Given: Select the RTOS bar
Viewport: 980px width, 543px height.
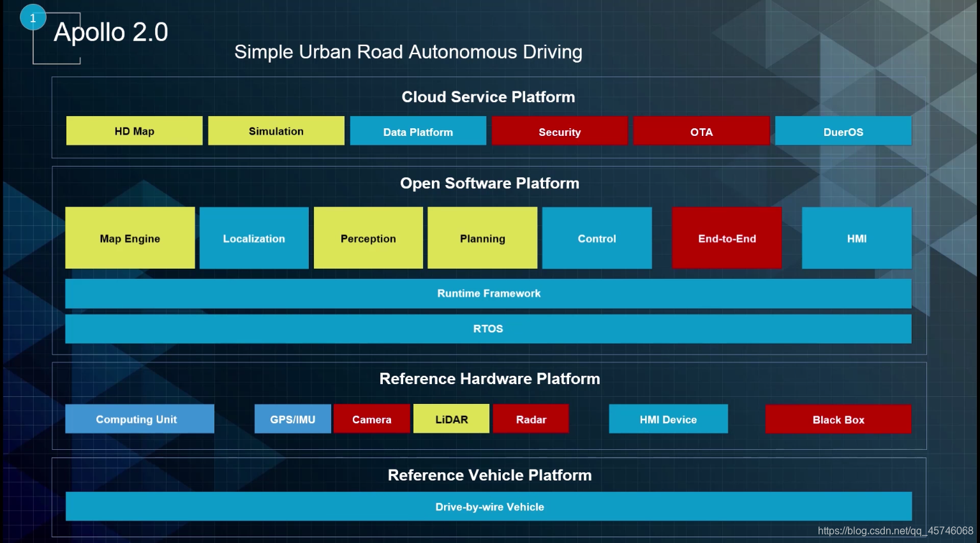Looking at the screenshot, I should coord(488,329).
